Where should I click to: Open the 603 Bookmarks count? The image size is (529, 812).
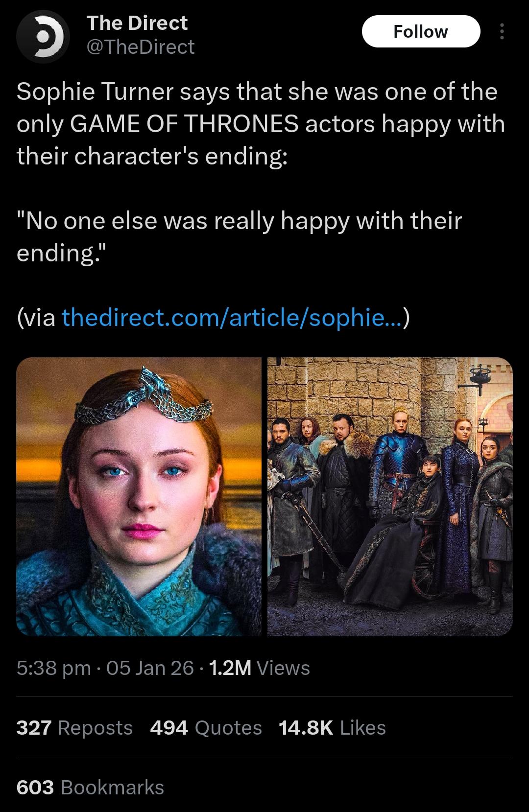[x=90, y=788]
